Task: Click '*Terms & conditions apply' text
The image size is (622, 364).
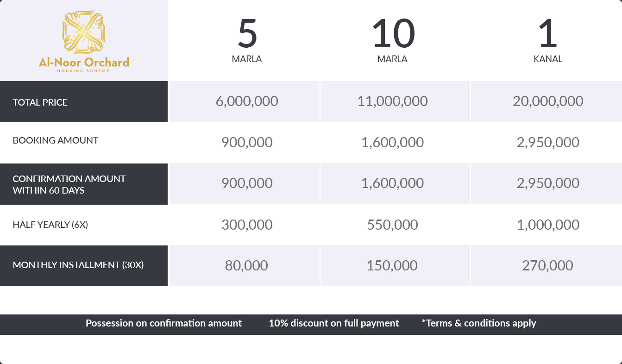Action: 479,323
